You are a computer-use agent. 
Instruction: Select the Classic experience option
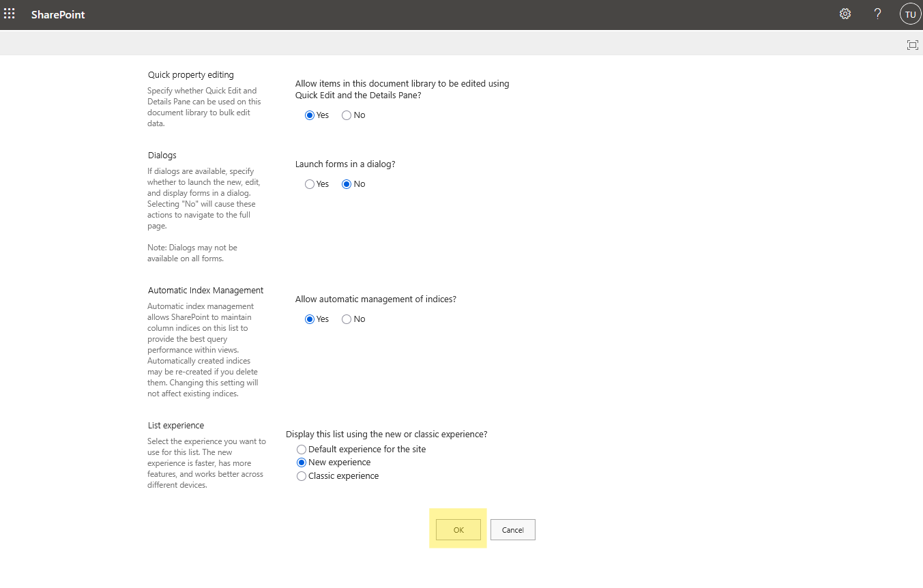click(x=302, y=475)
